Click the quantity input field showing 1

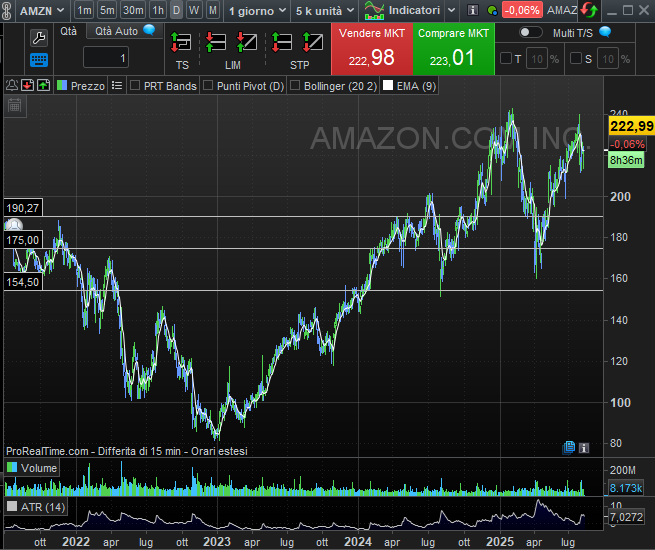[x=106, y=58]
